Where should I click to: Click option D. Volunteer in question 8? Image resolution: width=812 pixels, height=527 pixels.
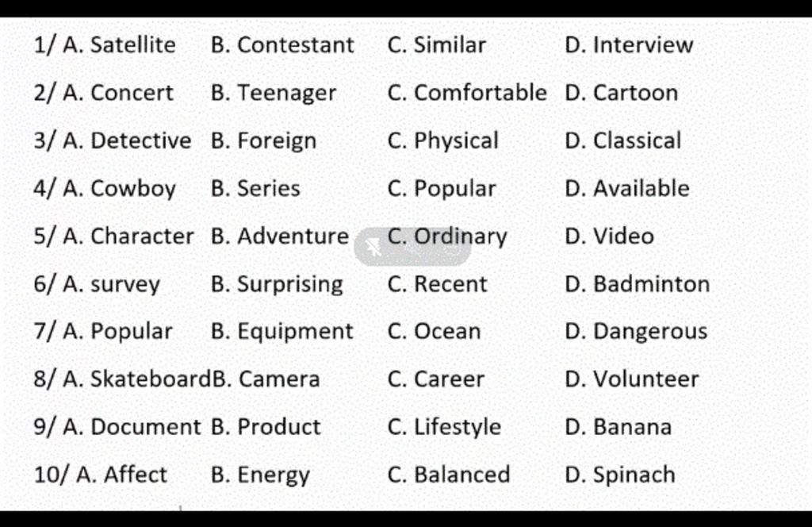coord(632,379)
